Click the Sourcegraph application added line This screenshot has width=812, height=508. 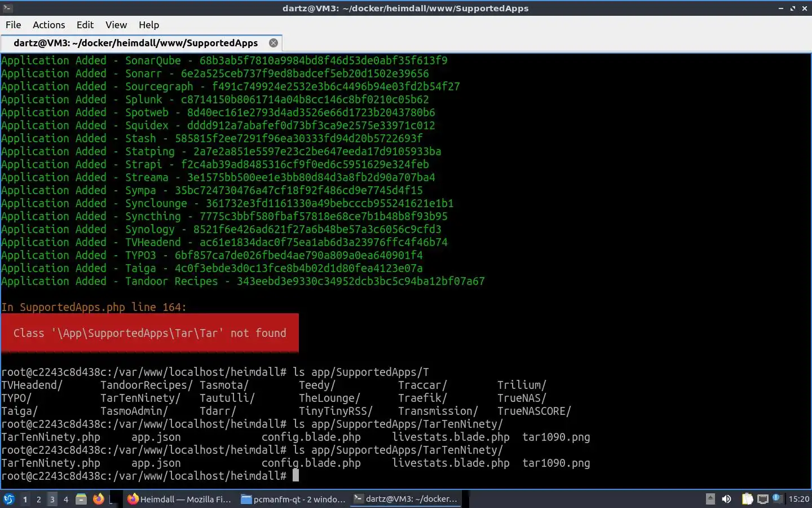pos(231,86)
